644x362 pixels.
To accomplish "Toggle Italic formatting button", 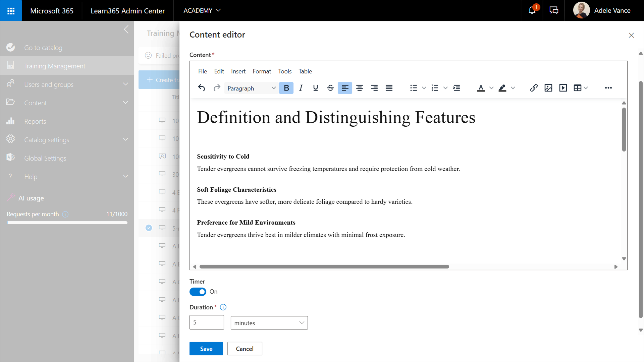I will point(301,88).
